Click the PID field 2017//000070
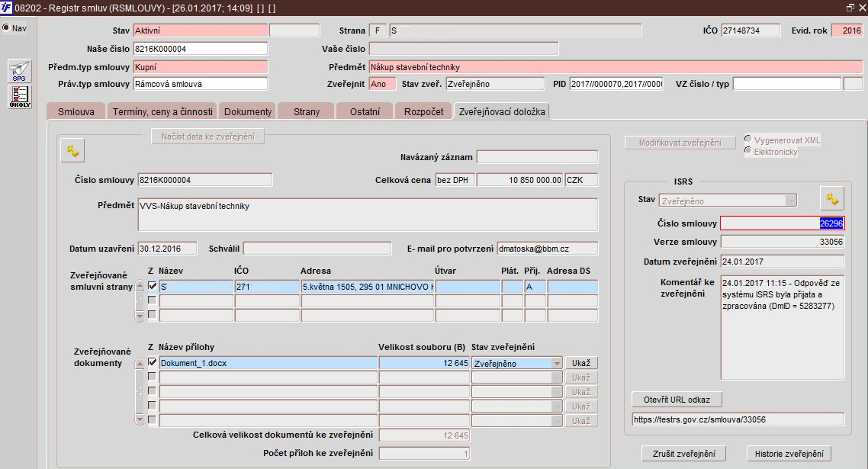Image resolution: width=868 pixels, height=469 pixels. (616, 84)
